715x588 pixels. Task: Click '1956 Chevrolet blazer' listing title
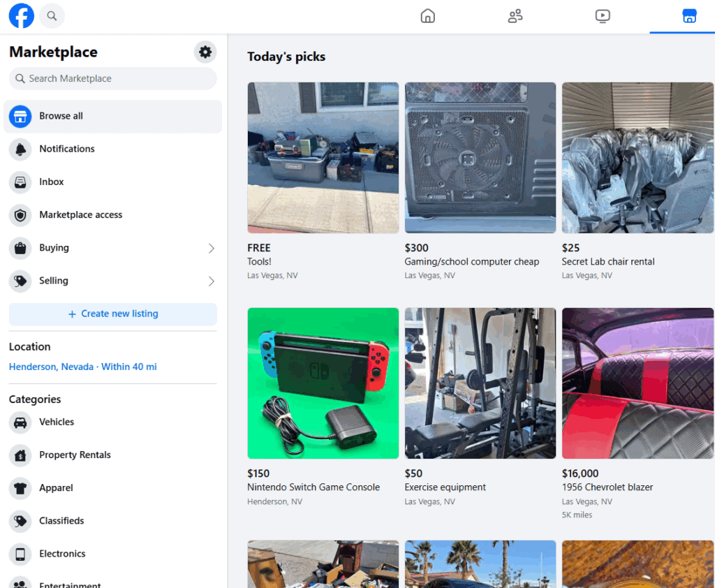coord(607,487)
